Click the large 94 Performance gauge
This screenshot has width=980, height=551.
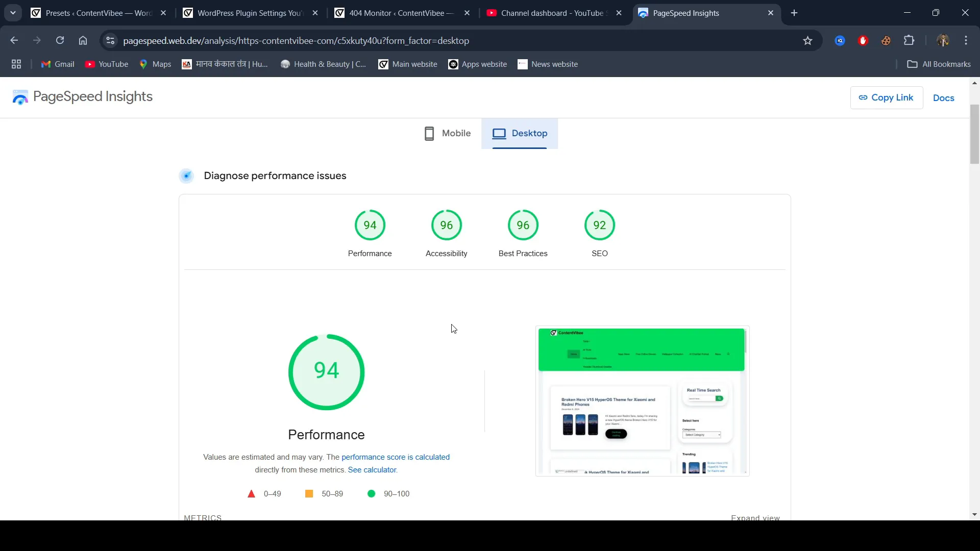coord(326,372)
